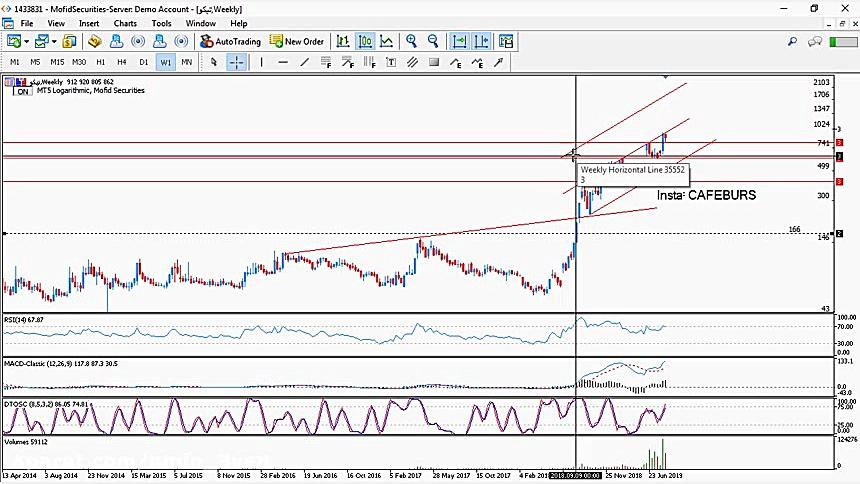
Task: Click the yellow tag icon in toolbar
Action: click(x=94, y=41)
